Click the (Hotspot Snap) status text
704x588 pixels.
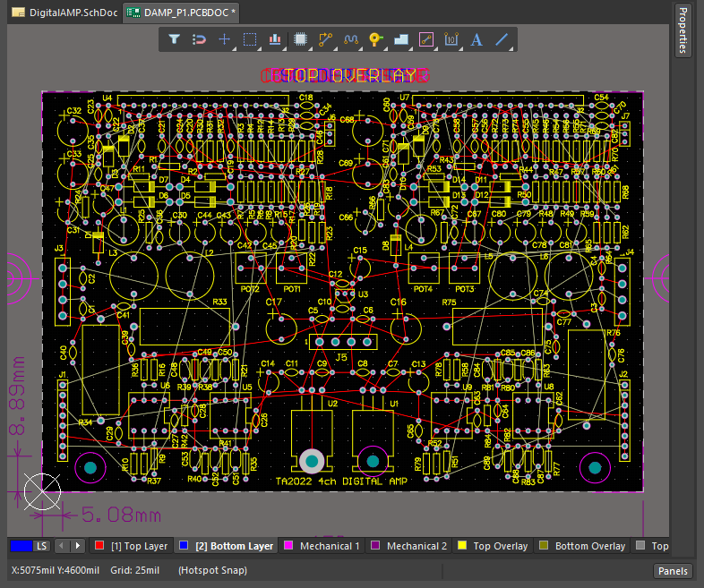tap(212, 570)
